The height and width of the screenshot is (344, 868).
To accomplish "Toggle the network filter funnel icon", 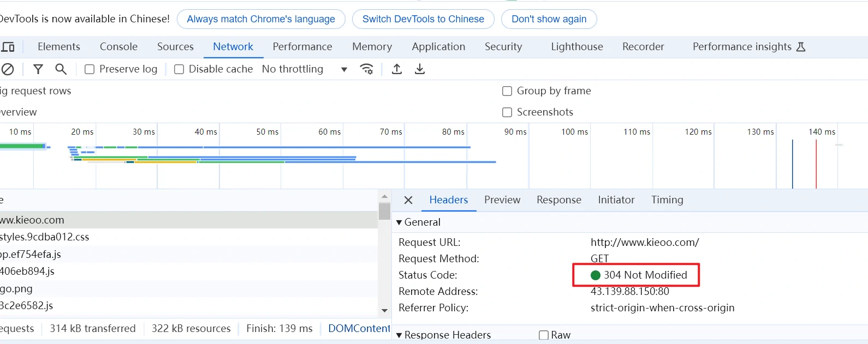I will click(38, 69).
